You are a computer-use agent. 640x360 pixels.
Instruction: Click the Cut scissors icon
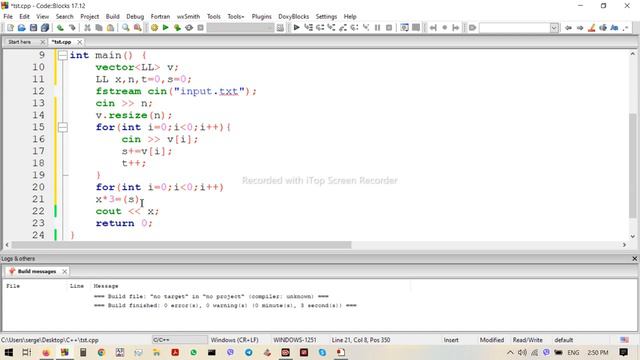point(87,28)
